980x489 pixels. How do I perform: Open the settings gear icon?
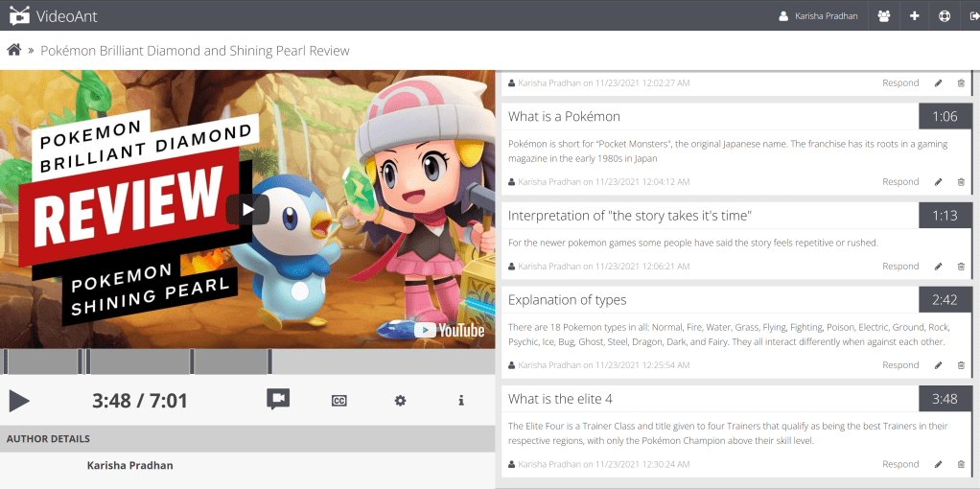click(400, 400)
